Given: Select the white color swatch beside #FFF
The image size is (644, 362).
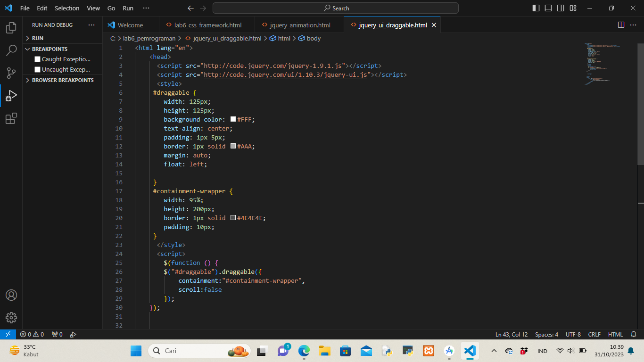Looking at the screenshot, I should [233, 119].
